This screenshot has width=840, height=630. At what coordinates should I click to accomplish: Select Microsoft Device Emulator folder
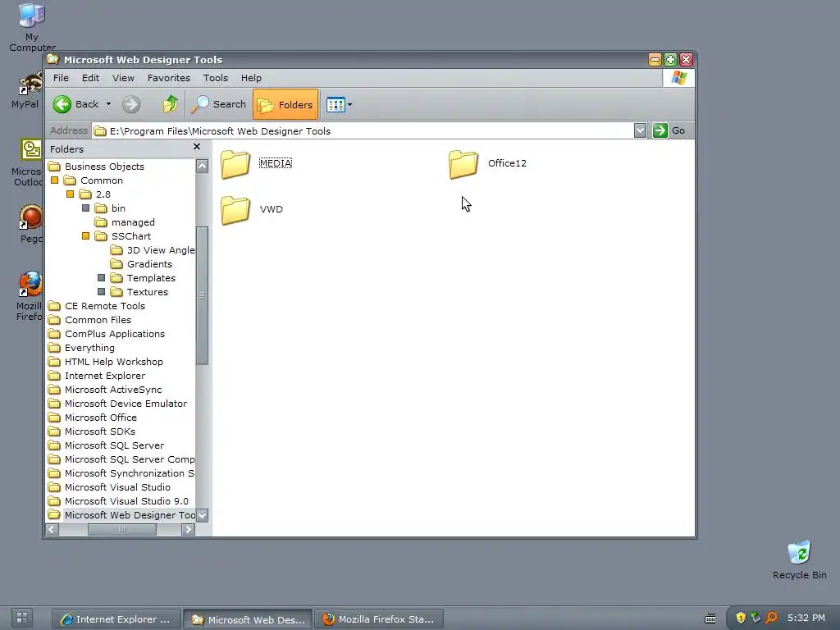(118, 404)
